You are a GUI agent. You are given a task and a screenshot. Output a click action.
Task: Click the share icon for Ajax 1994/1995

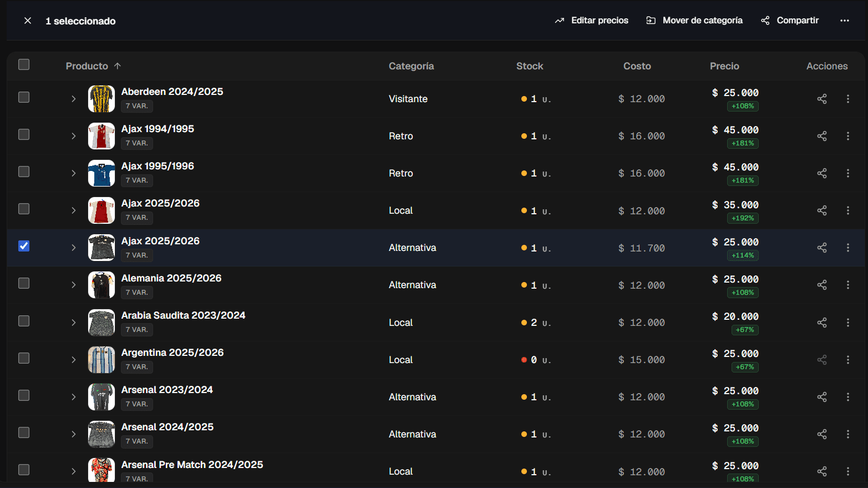[x=822, y=136]
